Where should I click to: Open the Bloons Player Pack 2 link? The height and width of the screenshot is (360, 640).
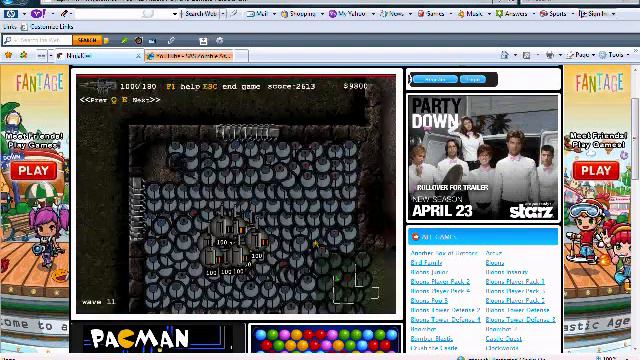tap(440, 282)
